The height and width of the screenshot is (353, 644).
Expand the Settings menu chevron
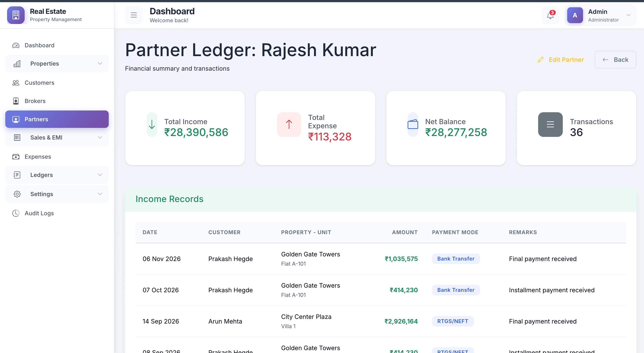100,194
